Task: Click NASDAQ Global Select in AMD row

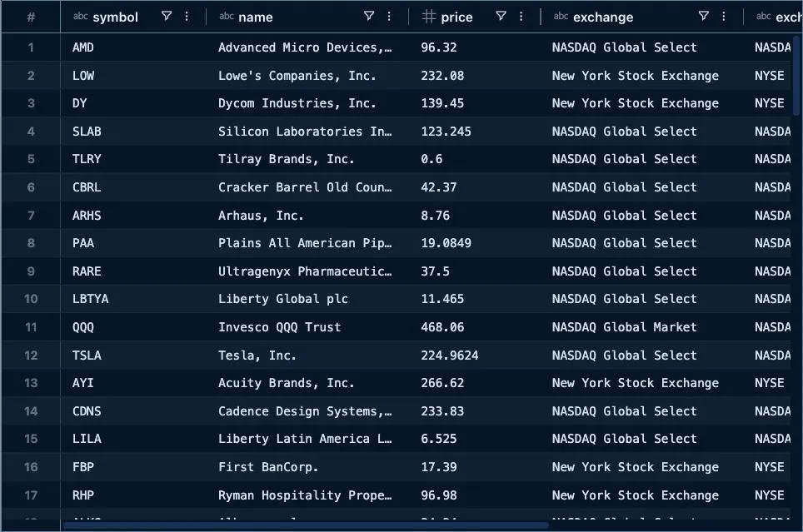Action: pos(641,47)
